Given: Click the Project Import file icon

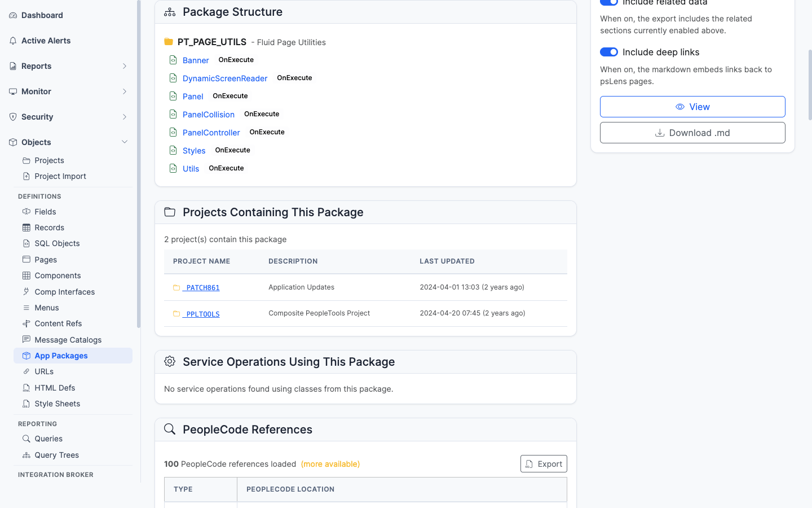Looking at the screenshot, I should [x=27, y=176].
